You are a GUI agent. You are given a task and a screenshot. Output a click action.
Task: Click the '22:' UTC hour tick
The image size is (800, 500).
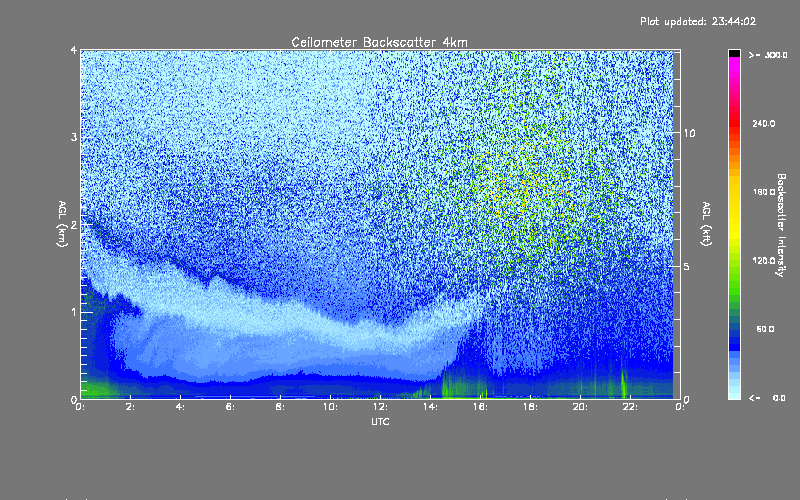pos(630,407)
